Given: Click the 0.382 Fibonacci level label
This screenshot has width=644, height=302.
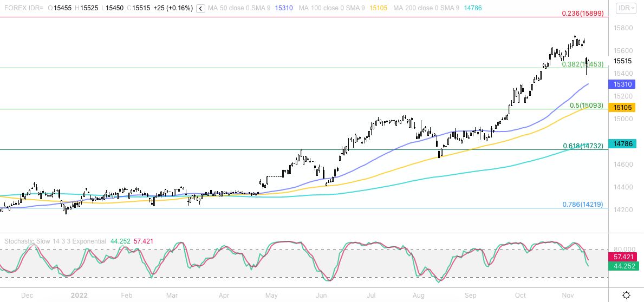Looking at the screenshot, I should 583,64.
